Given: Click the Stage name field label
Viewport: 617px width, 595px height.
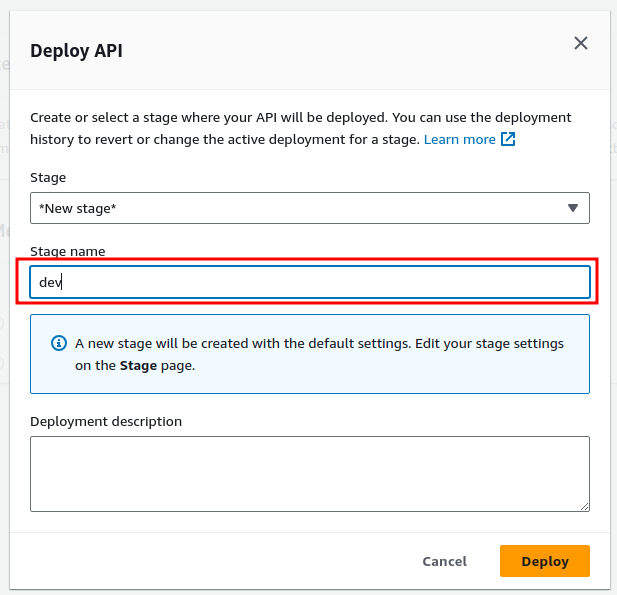Looking at the screenshot, I should coord(68,251).
